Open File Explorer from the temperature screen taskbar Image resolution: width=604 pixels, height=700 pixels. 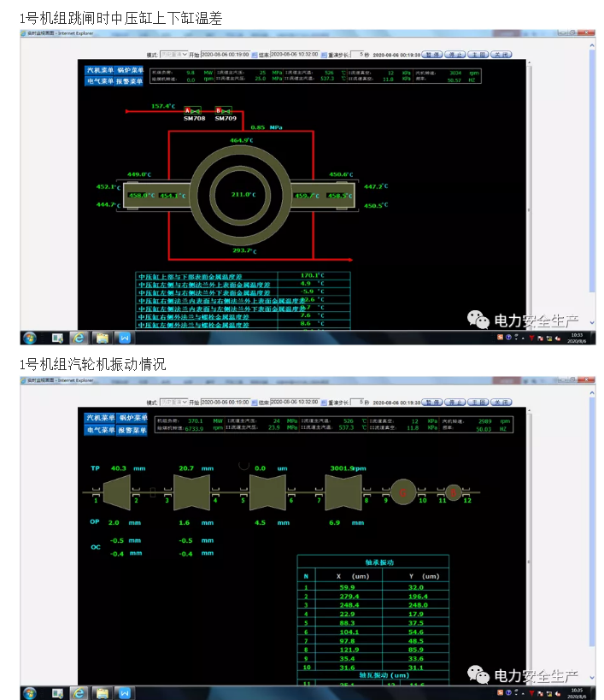coord(102,338)
